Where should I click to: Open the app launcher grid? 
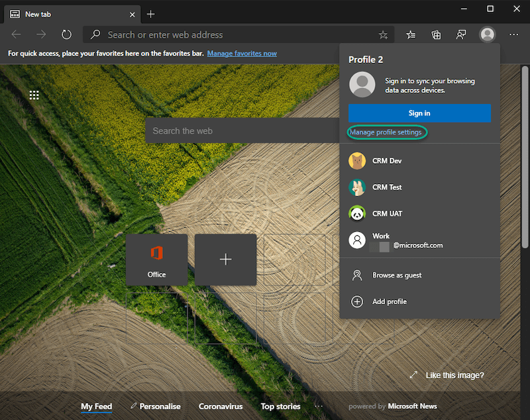point(34,95)
